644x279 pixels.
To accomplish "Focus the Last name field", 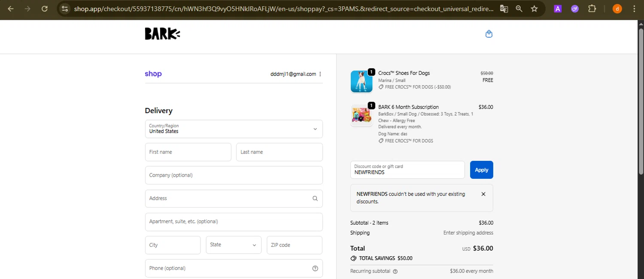I will [279, 152].
